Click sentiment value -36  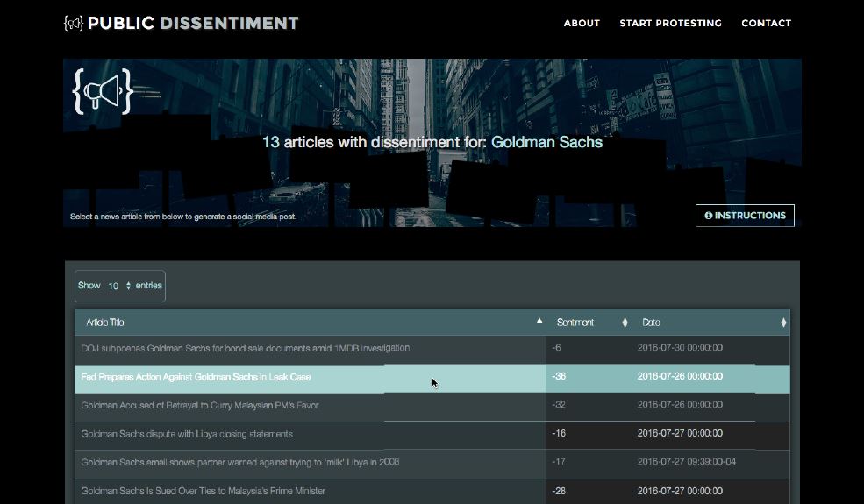pos(559,376)
